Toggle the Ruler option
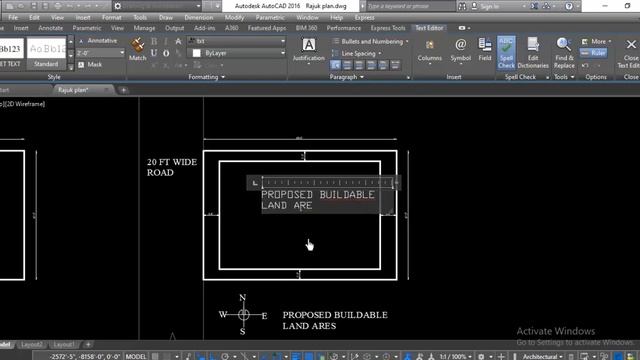This screenshot has width=640, height=360. coord(593,53)
